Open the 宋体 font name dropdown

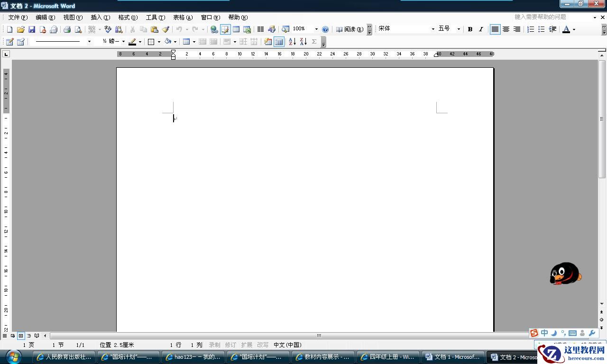coord(432,29)
